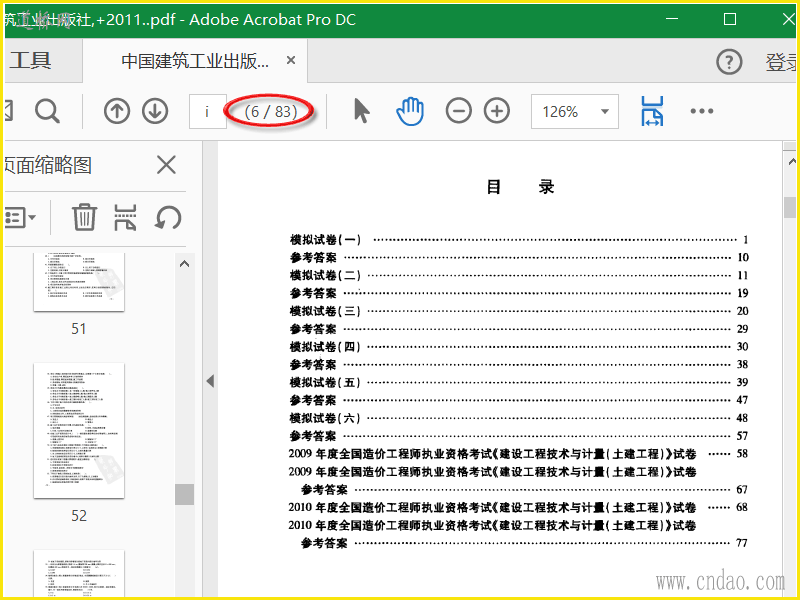
Task: Collapse the navigation pane with the left triangle
Action: pos(210,381)
